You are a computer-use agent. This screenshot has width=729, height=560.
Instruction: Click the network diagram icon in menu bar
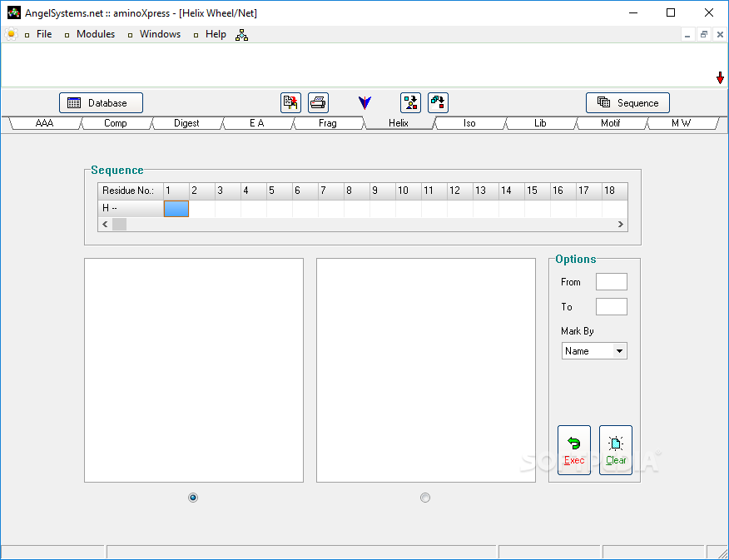pos(241,35)
